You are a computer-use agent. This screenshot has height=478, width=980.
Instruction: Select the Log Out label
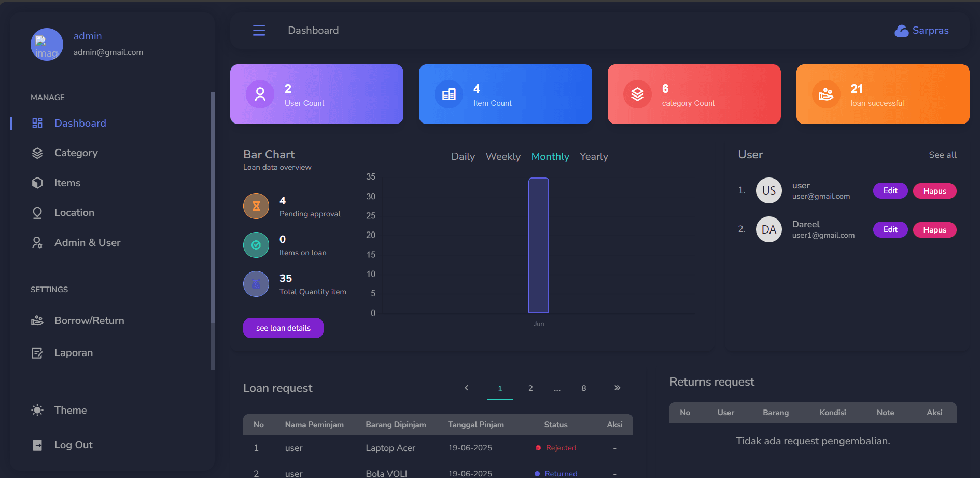74,445
